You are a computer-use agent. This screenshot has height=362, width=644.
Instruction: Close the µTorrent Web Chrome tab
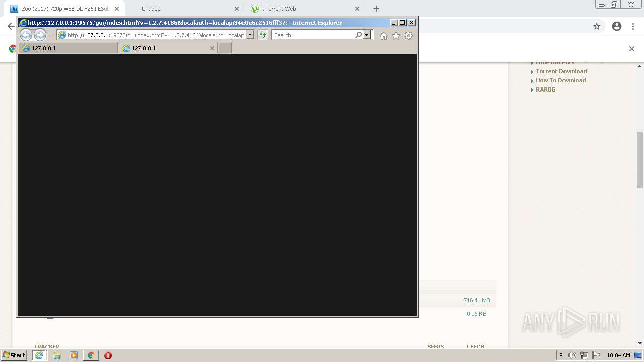[357, 9]
